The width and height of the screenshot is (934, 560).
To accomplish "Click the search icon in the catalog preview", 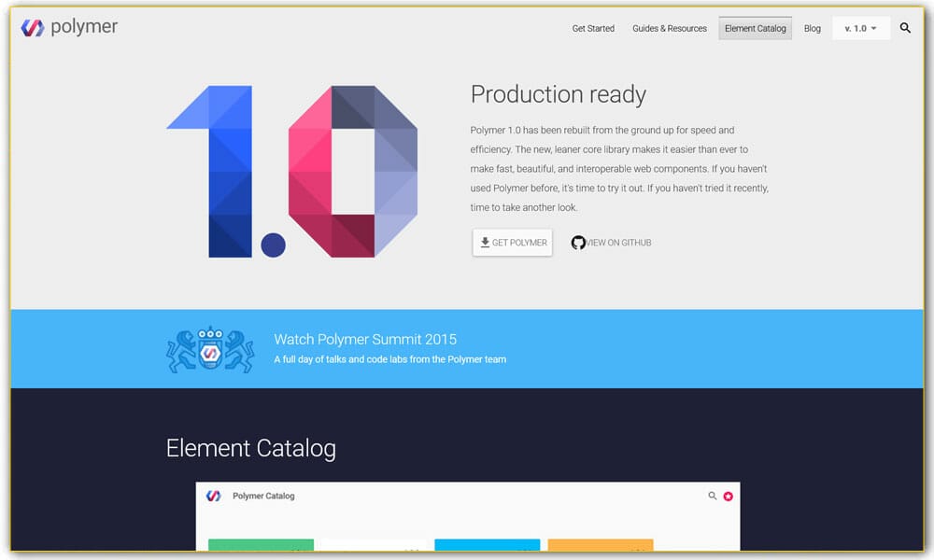I will pos(713,497).
